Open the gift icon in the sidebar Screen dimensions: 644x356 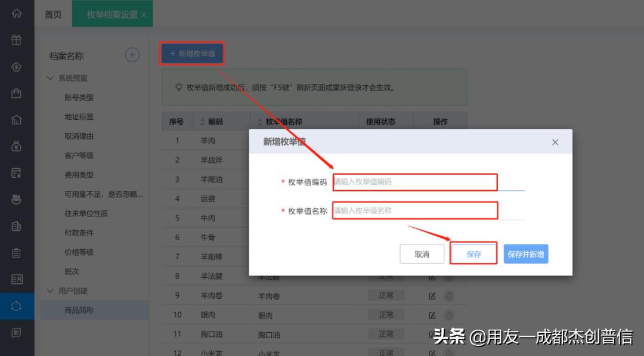coord(17,41)
